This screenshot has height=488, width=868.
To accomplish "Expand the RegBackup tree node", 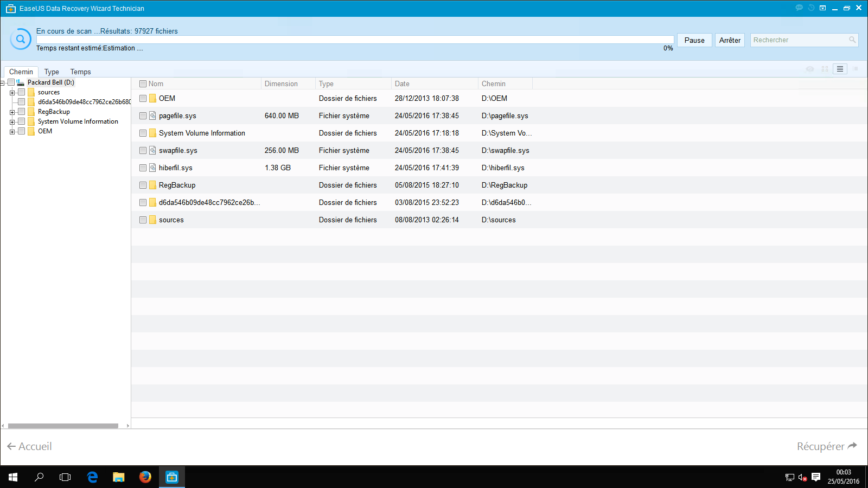I will coord(12,112).
